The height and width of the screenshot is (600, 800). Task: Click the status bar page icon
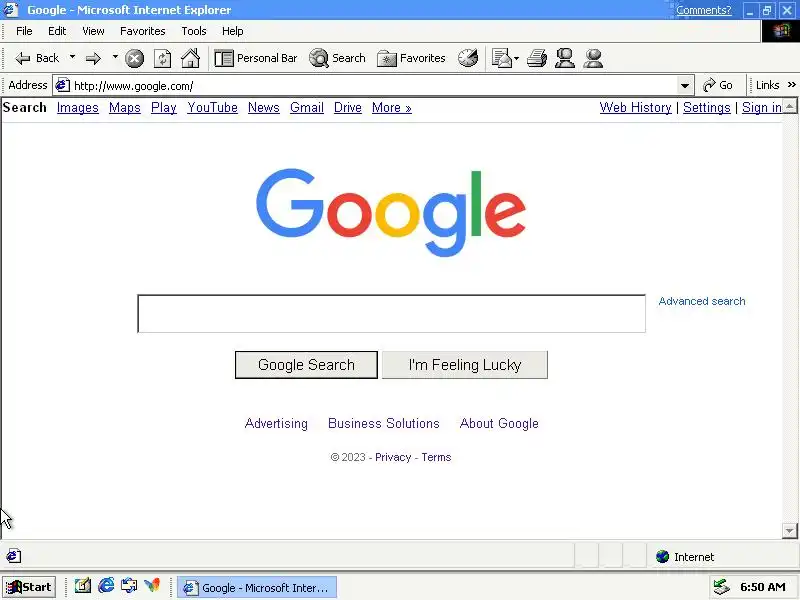(14, 556)
